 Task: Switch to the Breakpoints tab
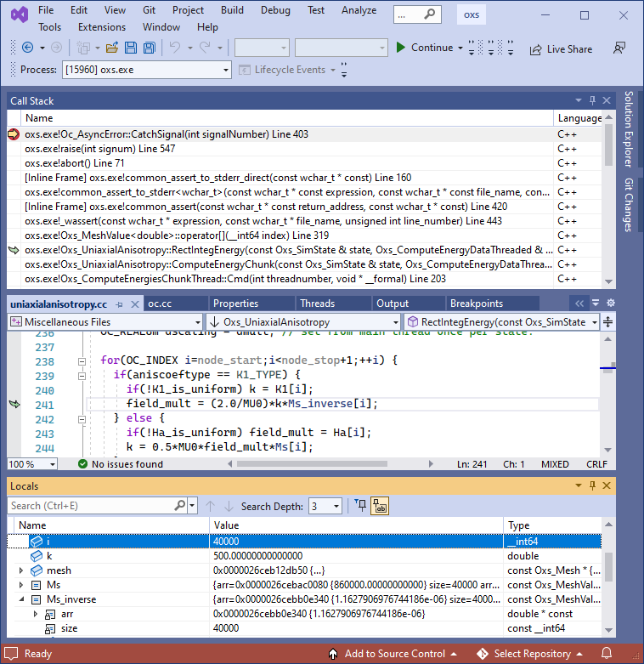[x=476, y=304]
